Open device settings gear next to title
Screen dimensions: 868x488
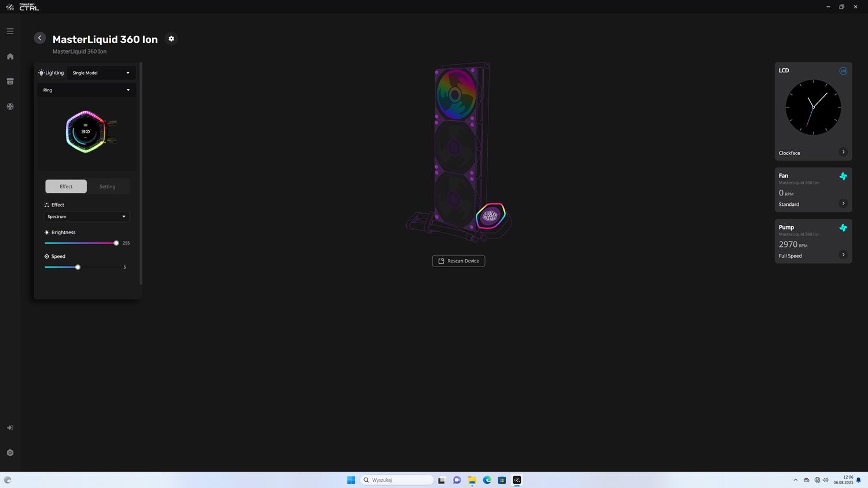[x=171, y=39]
